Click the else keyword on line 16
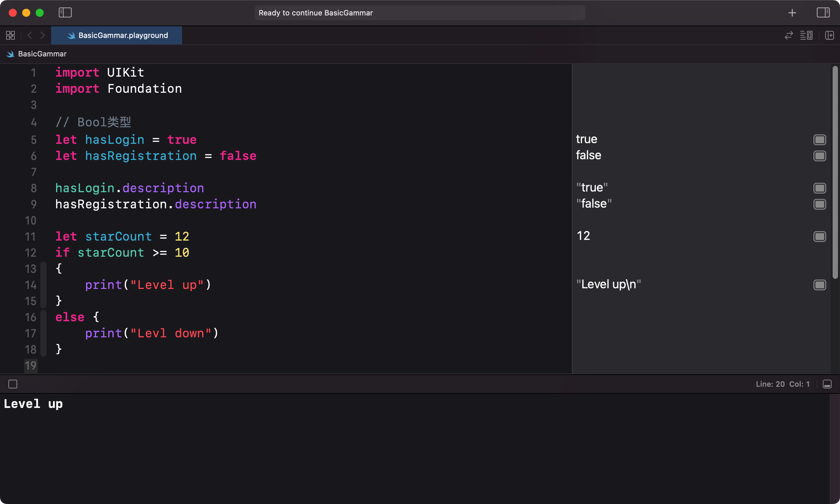Image resolution: width=840 pixels, height=504 pixels. [x=70, y=317]
